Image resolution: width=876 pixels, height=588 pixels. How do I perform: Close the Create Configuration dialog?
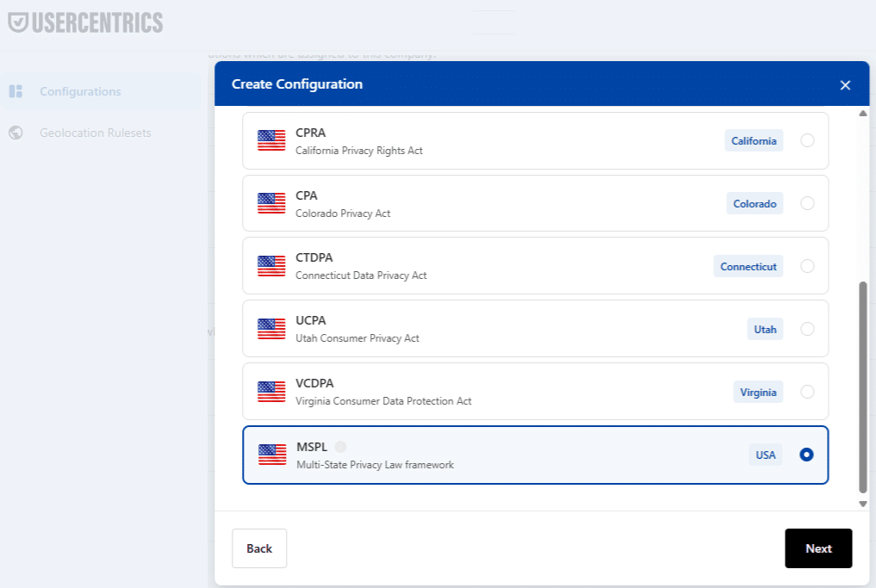(x=845, y=85)
